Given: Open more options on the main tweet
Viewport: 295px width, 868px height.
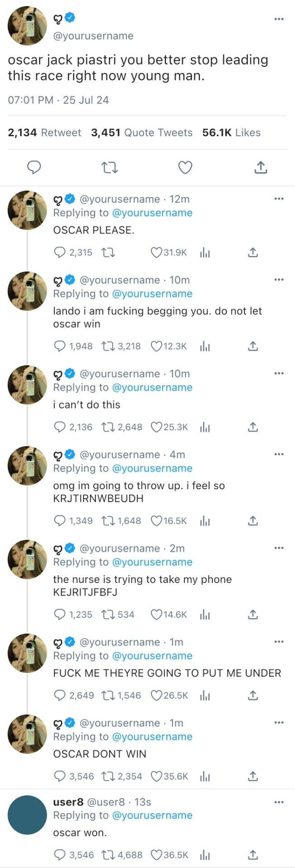Looking at the screenshot, I should click(x=279, y=19).
